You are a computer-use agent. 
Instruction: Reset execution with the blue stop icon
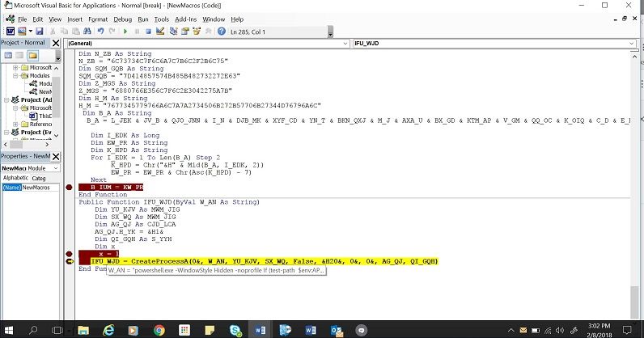(148, 32)
